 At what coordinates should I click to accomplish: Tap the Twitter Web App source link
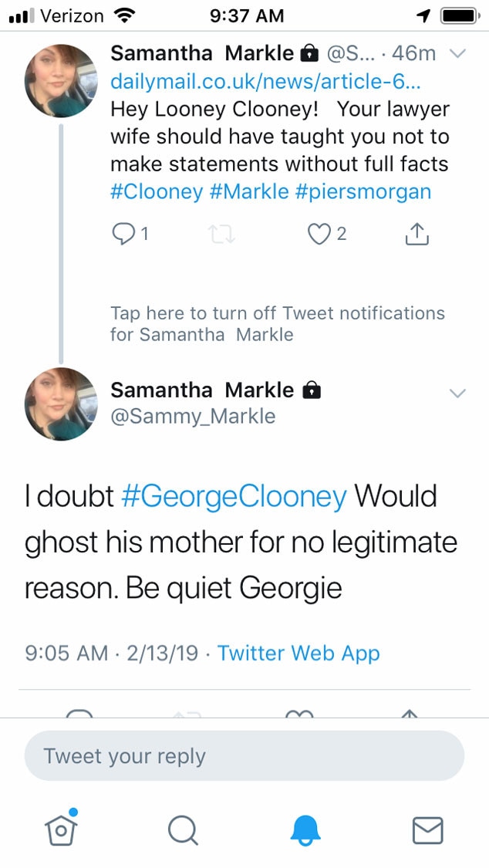[x=298, y=654]
